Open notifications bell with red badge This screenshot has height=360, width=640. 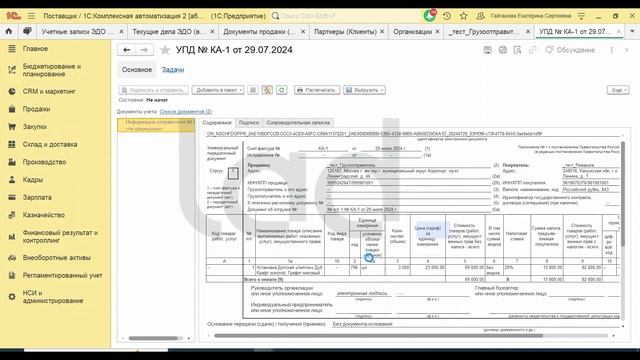[430, 16]
